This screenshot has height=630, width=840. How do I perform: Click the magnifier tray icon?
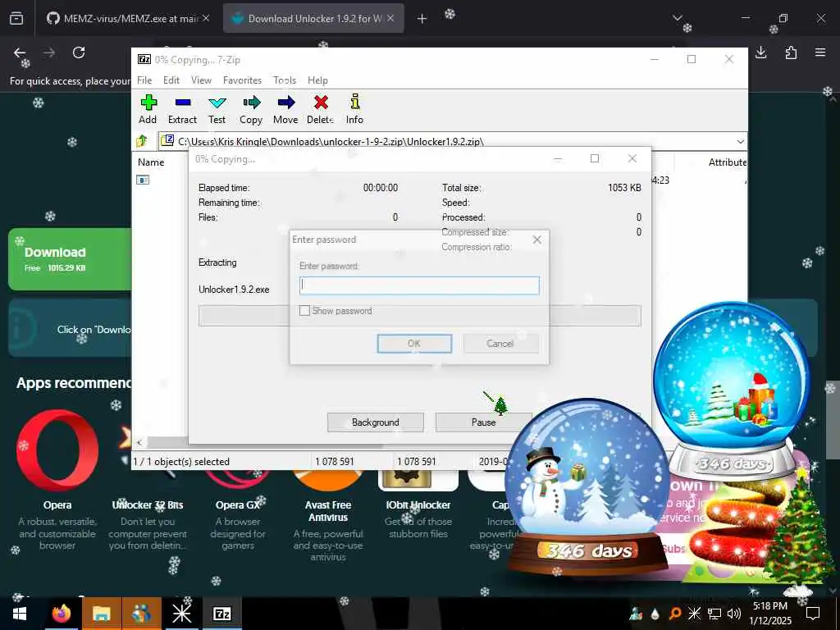675,614
